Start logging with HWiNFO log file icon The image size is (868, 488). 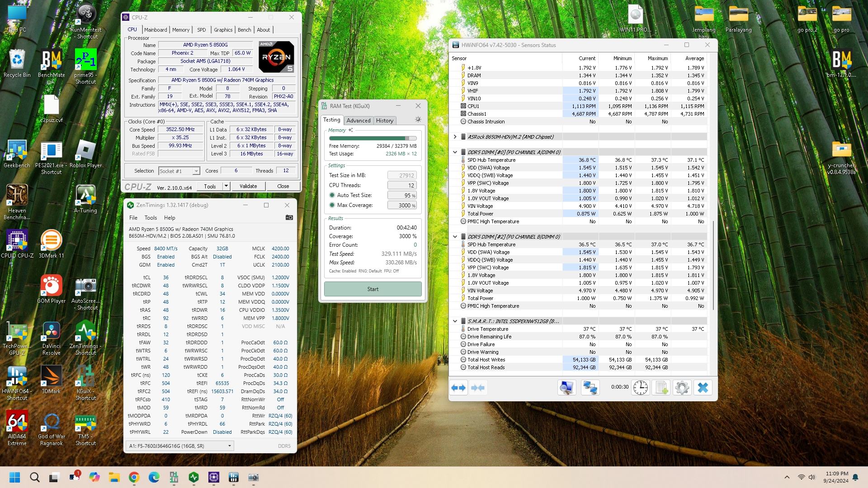pyautogui.click(x=661, y=388)
